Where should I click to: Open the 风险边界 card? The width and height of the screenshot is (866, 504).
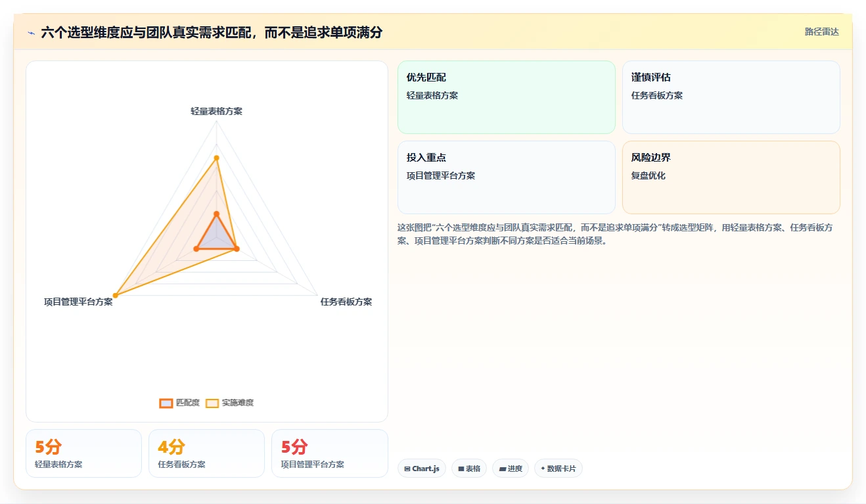click(731, 177)
